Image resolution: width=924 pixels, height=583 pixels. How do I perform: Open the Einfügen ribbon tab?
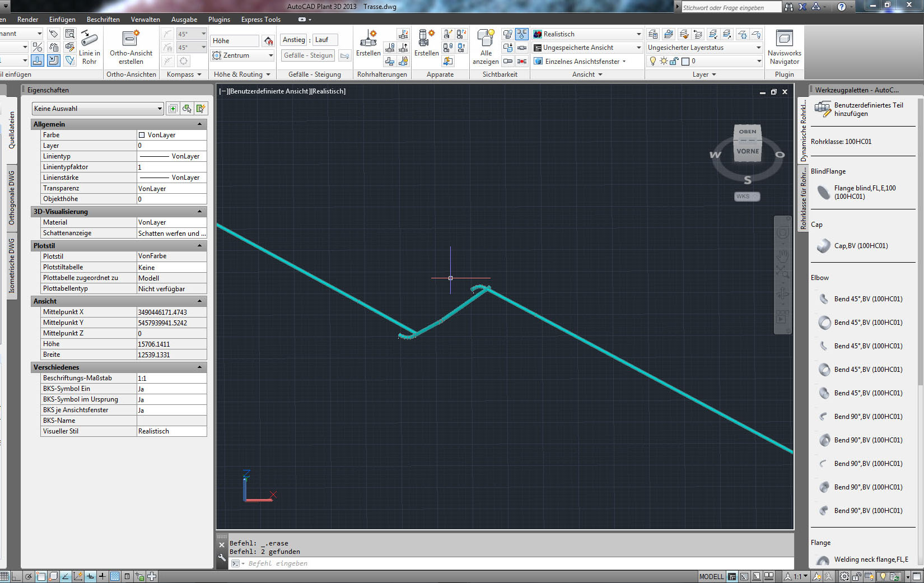point(62,20)
